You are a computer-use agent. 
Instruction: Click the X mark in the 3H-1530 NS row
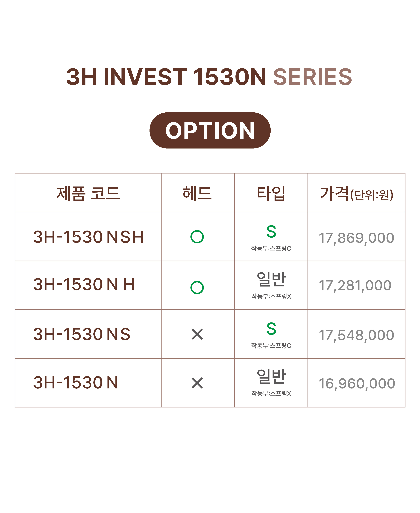[x=197, y=334]
